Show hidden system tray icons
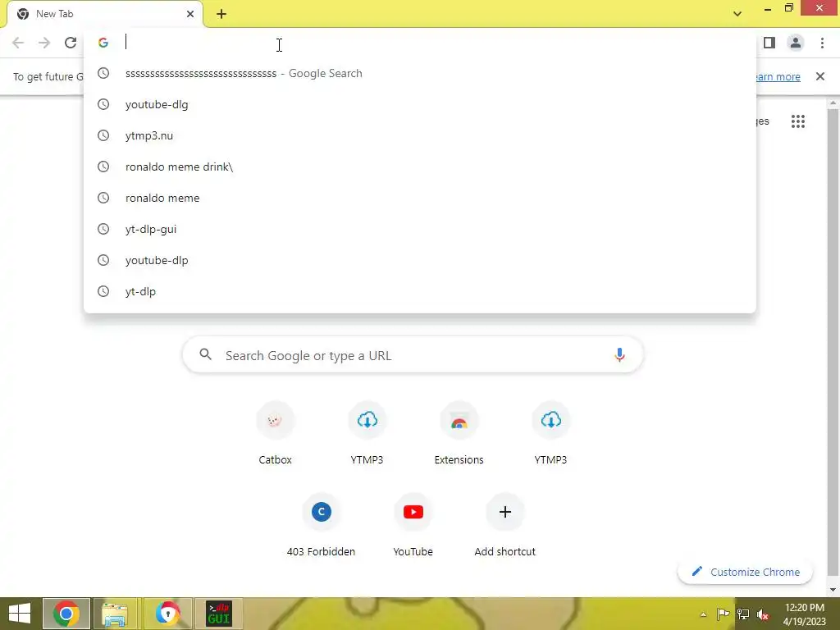 (703, 614)
